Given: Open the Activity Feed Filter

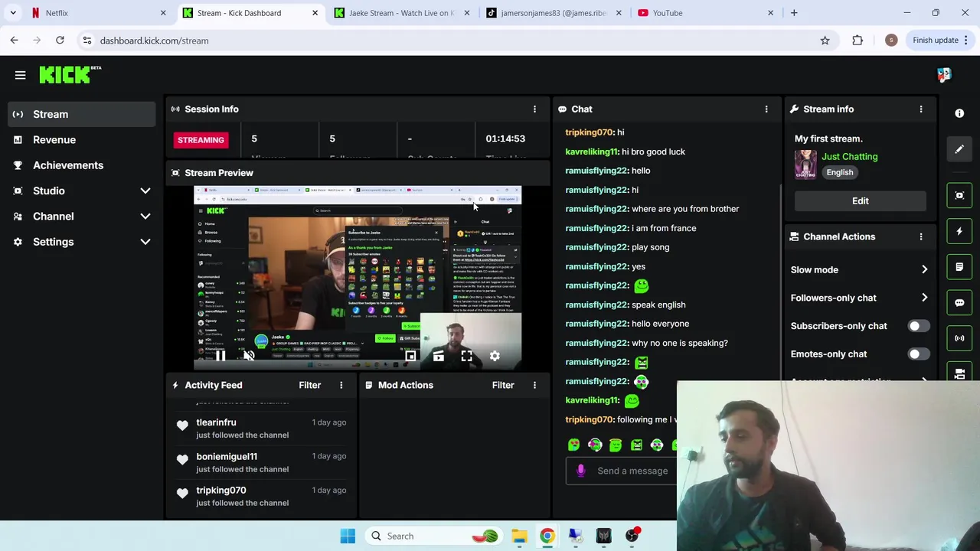Looking at the screenshot, I should click(310, 385).
